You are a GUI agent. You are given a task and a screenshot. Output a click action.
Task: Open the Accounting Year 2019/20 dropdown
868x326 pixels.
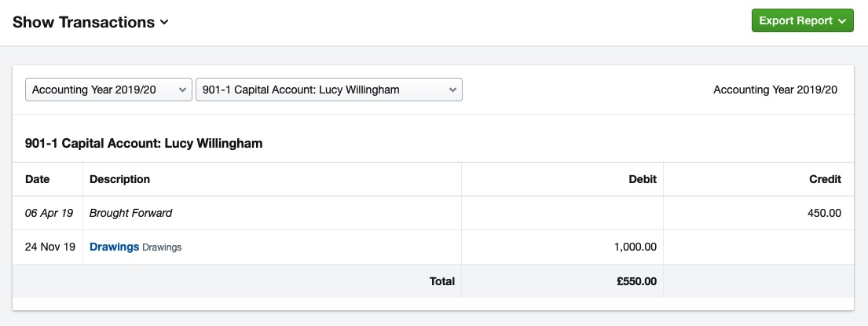point(108,90)
